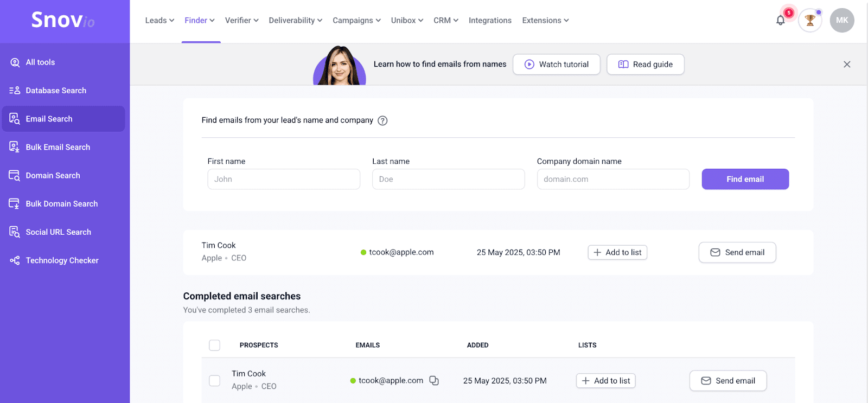
Task: Dismiss the tutorial banner
Action: (x=847, y=65)
